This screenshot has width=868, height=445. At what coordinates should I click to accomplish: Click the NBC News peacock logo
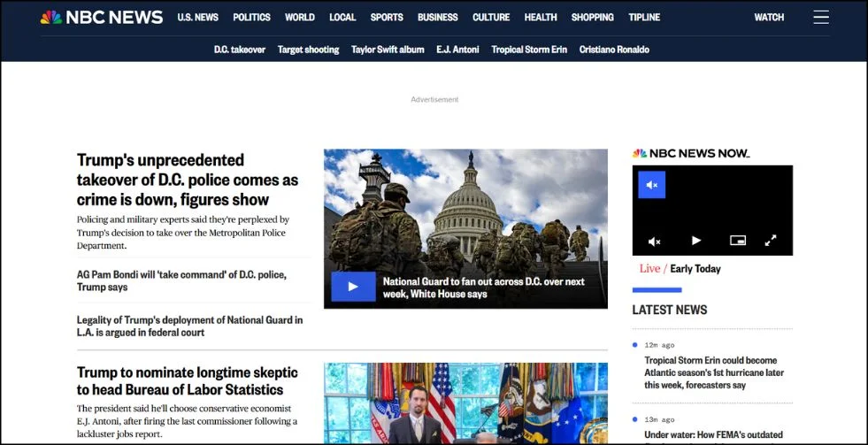tap(101, 17)
